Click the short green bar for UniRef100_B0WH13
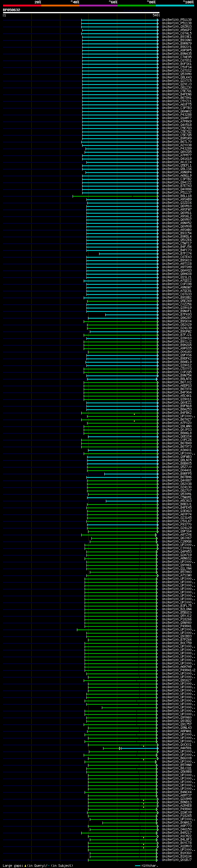197x868 pixels. tap(130, 822)
